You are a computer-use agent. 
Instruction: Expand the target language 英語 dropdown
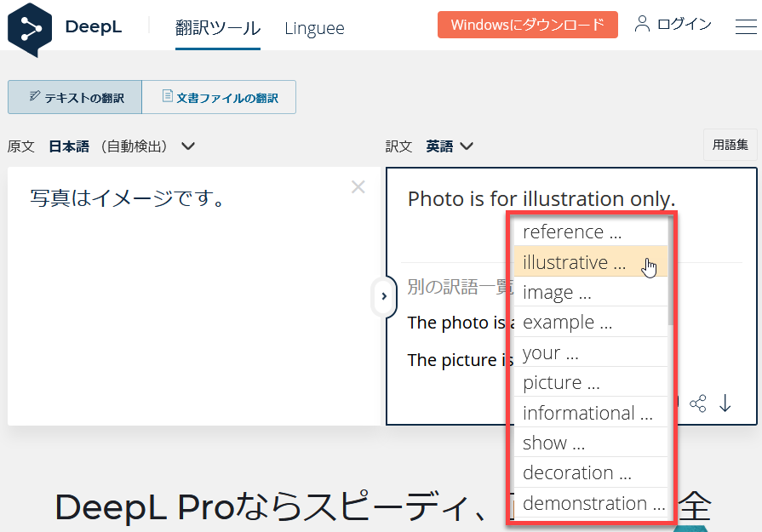[450, 146]
